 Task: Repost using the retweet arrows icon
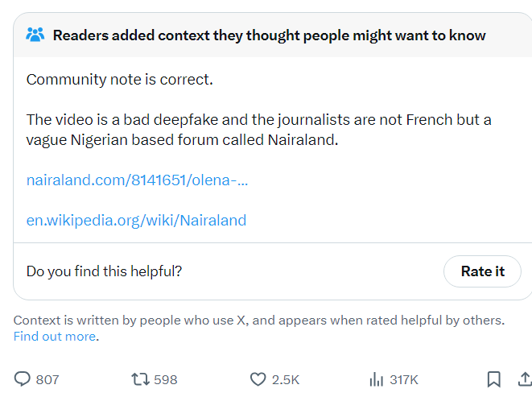tap(140, 379)
